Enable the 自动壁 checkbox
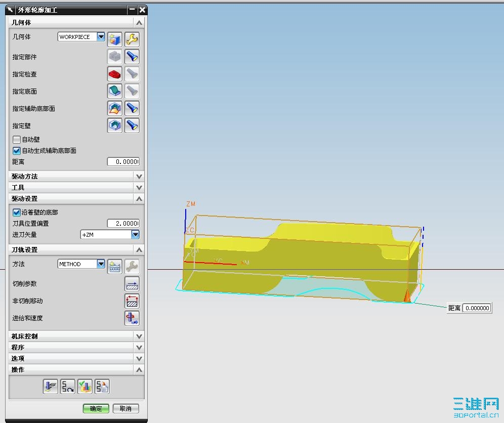 pos(16,140)
